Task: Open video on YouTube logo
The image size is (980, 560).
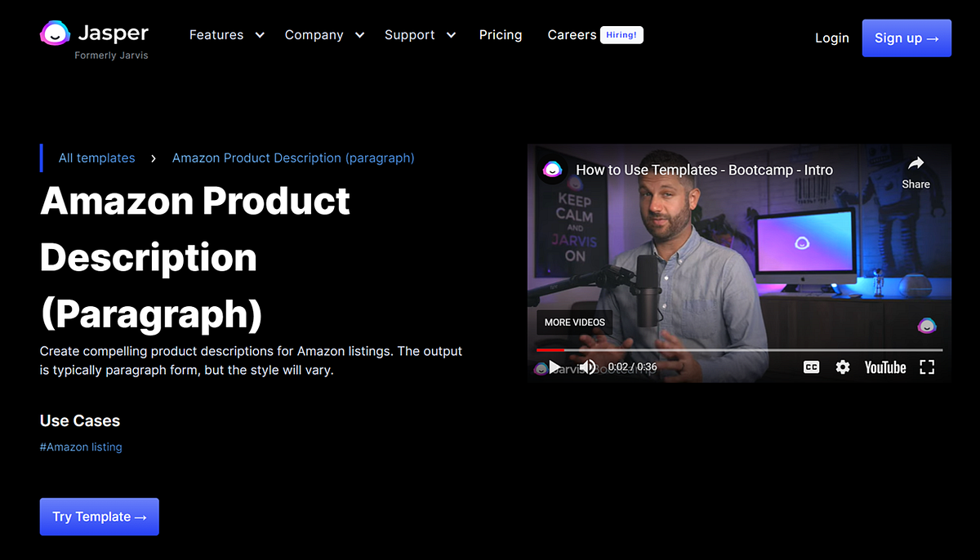Action: click(x=885, y=367)
